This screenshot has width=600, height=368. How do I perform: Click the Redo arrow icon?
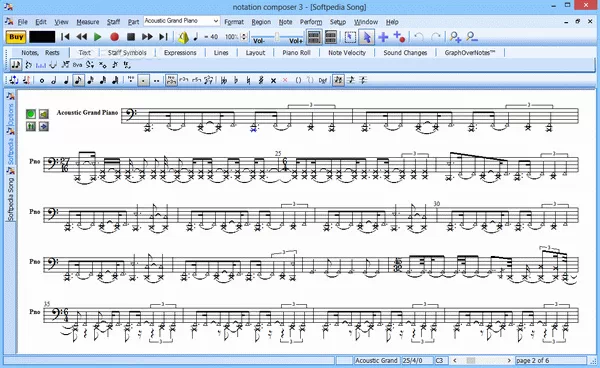coord(436,37)
